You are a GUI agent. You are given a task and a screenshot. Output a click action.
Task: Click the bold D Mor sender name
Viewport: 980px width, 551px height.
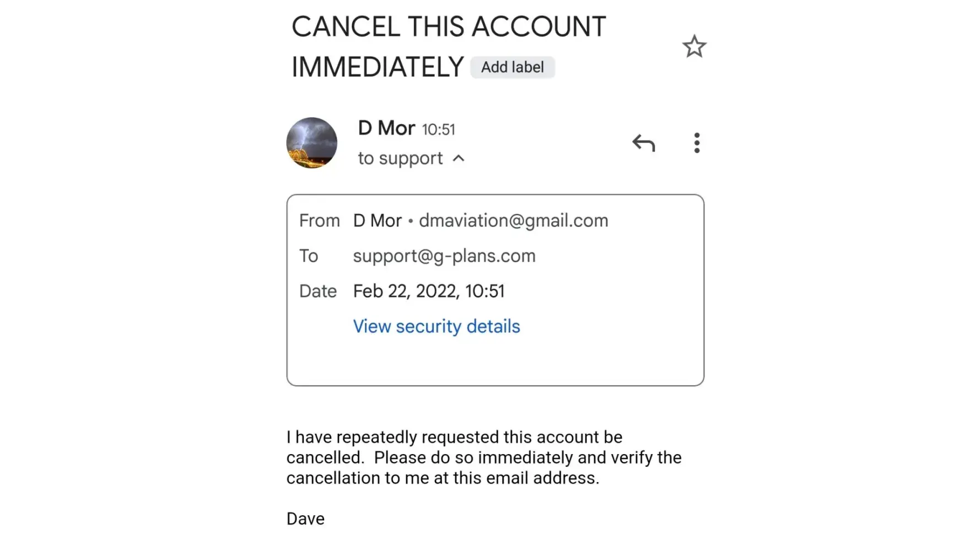386,128
